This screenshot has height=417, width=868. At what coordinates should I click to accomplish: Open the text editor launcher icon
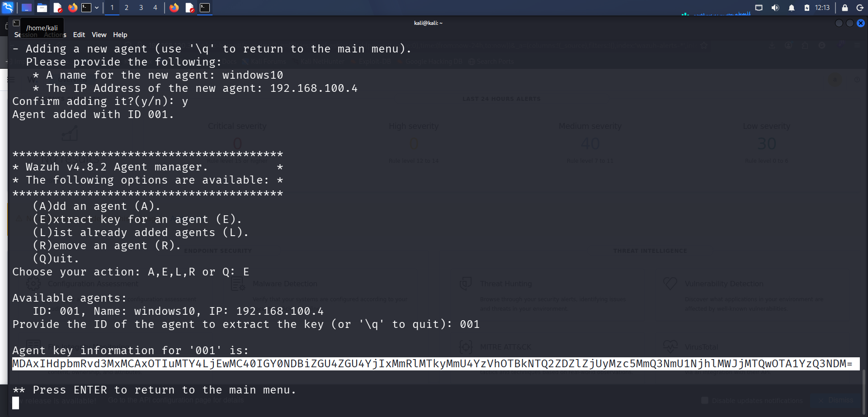click(x=57, y=8)
